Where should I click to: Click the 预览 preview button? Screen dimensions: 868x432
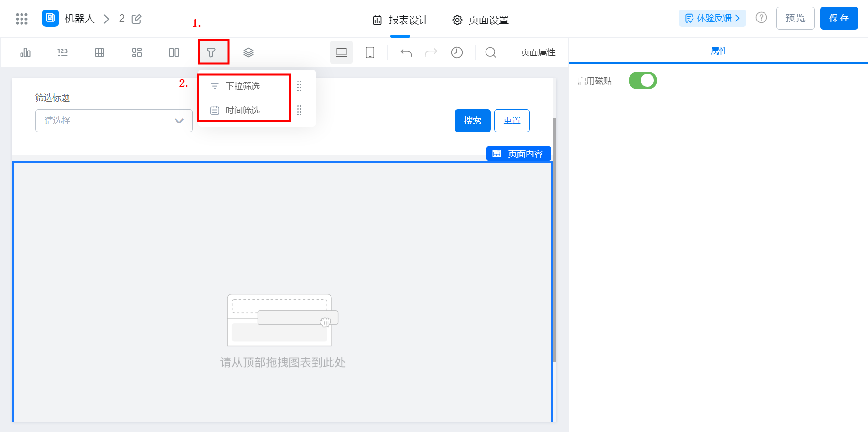tap(795, 18)
